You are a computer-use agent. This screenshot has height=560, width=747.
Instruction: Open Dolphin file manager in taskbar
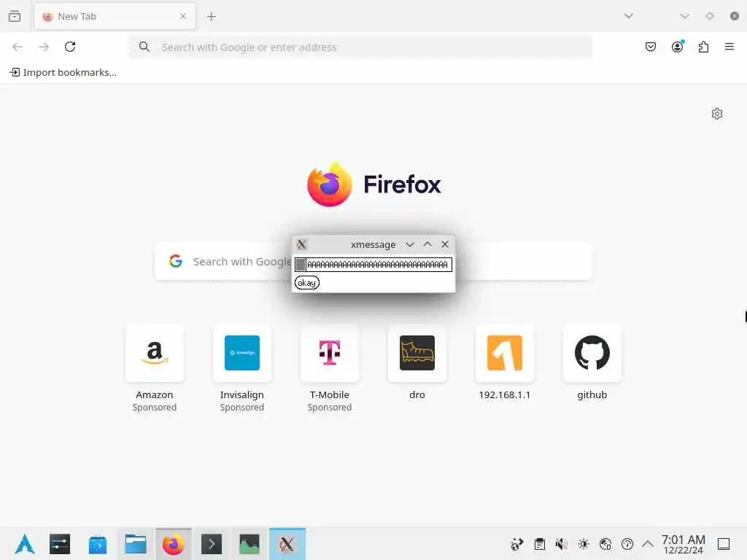[x=135, y=544]
